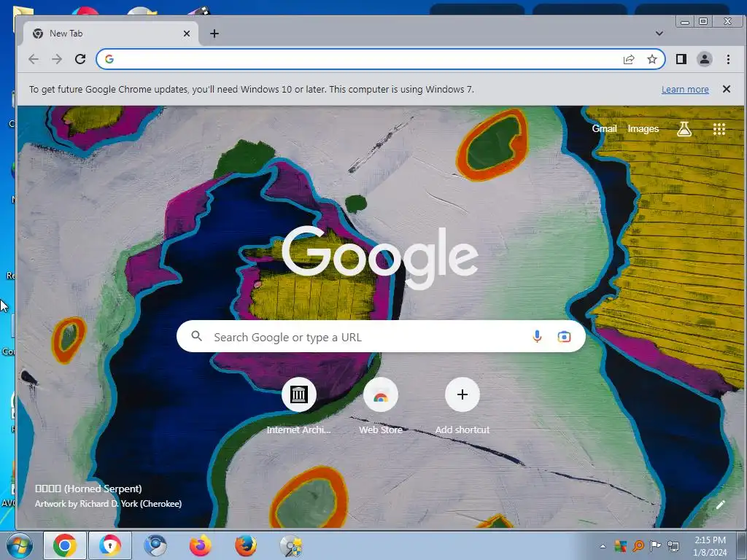The width and height of the screenshot is (747, 560).
Task: Open the Windows Start menu
Action: click(x=20, y=546)
